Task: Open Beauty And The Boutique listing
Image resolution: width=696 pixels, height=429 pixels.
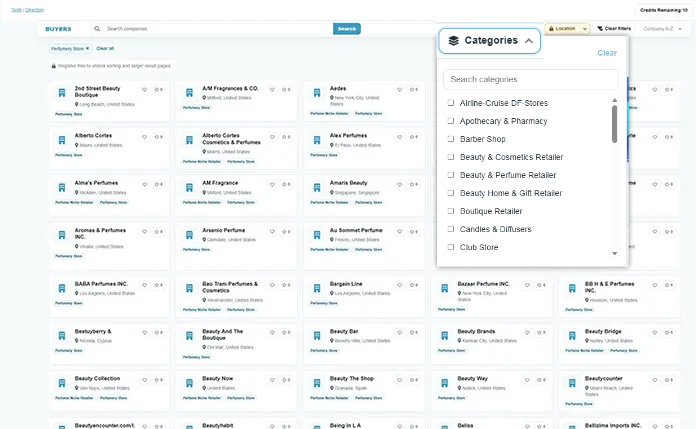Action: [x=222, y=334]
